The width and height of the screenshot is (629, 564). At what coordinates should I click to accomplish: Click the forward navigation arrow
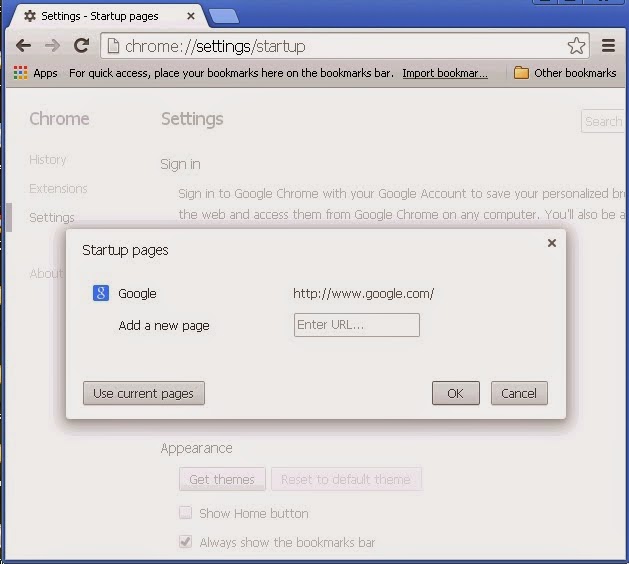click(x=53, y=46)
